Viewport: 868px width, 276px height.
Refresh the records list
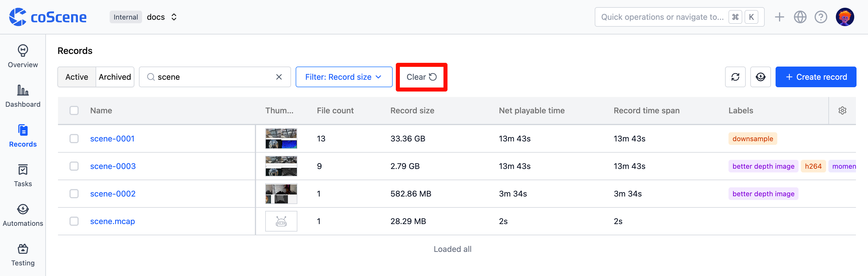[735, 77]
